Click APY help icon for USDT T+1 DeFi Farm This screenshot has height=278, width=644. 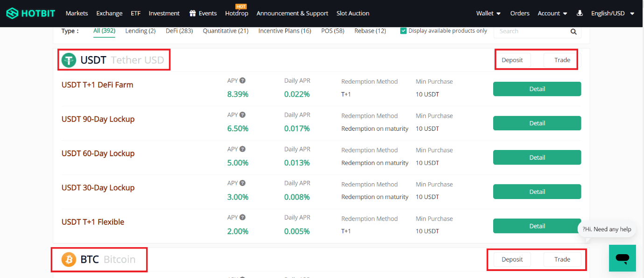pyautogui.click(x=243, y=80)
